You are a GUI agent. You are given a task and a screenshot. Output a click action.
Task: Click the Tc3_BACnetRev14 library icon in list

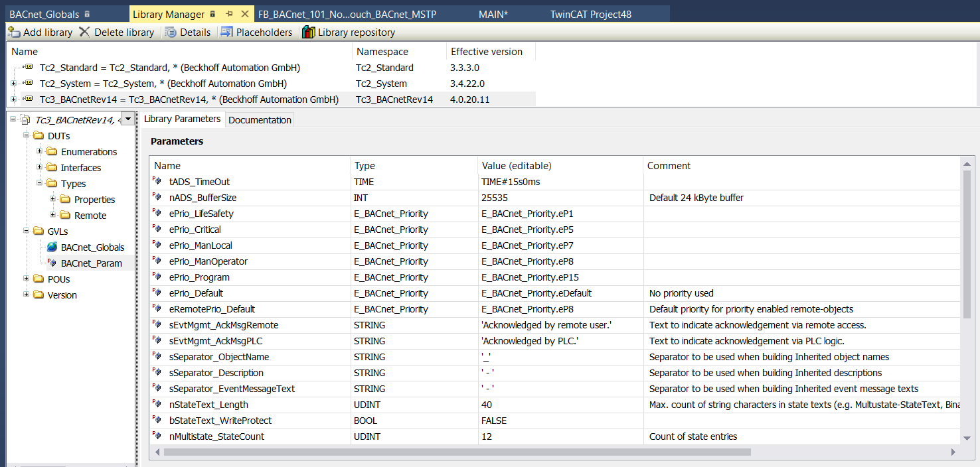[29, 100]
